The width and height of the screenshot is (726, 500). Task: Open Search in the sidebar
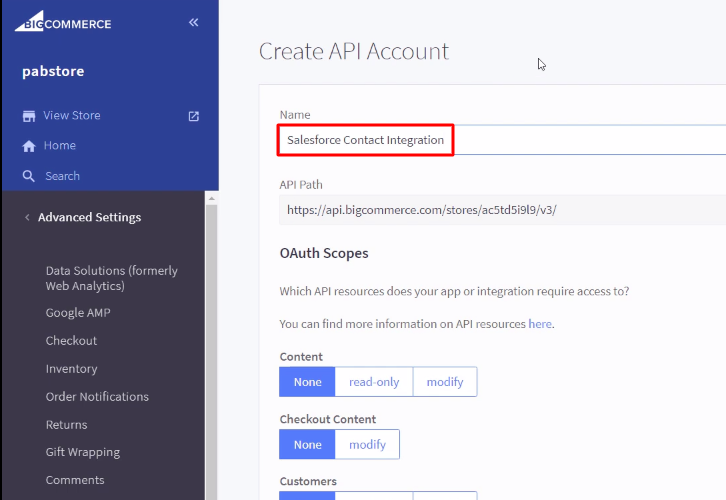[63, 176]
